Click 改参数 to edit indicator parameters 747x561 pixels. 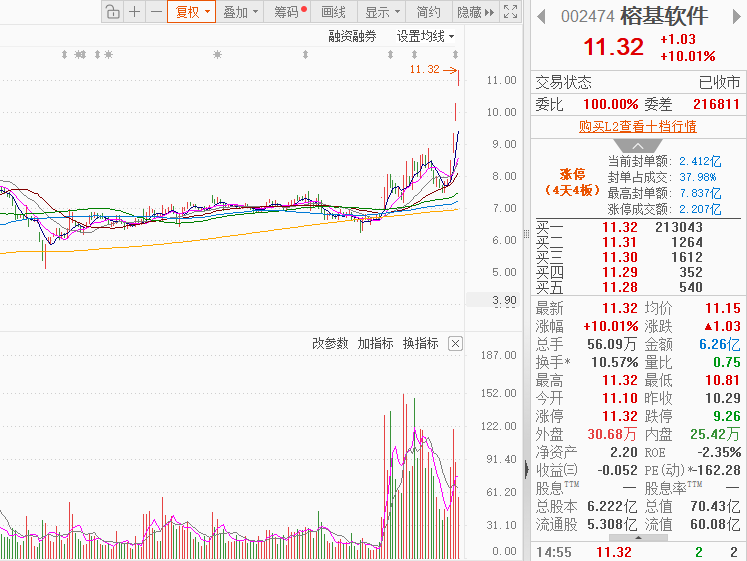click(x=330, y=343)
